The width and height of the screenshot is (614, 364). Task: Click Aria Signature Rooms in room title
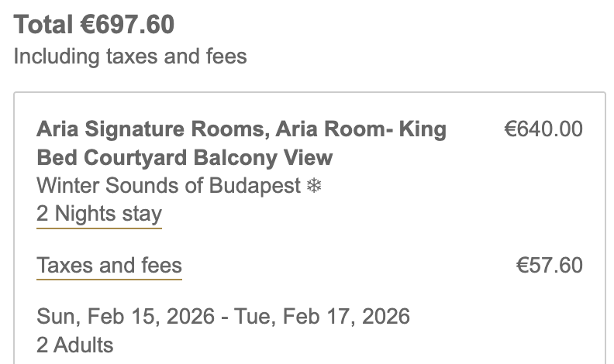tap(148, 129)
